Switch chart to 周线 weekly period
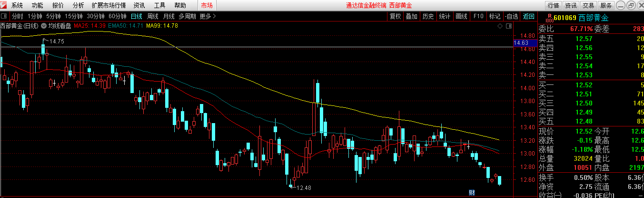 153,16
